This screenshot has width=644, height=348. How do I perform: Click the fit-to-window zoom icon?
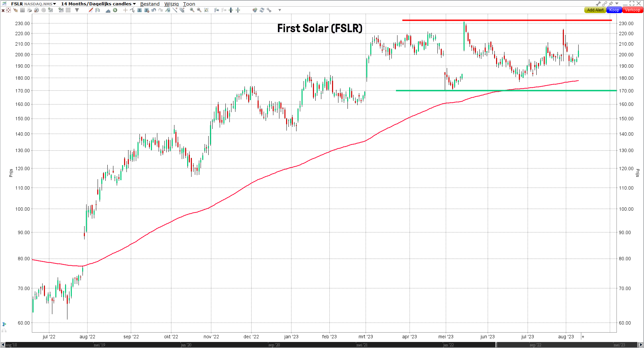[x=206, y=10]
